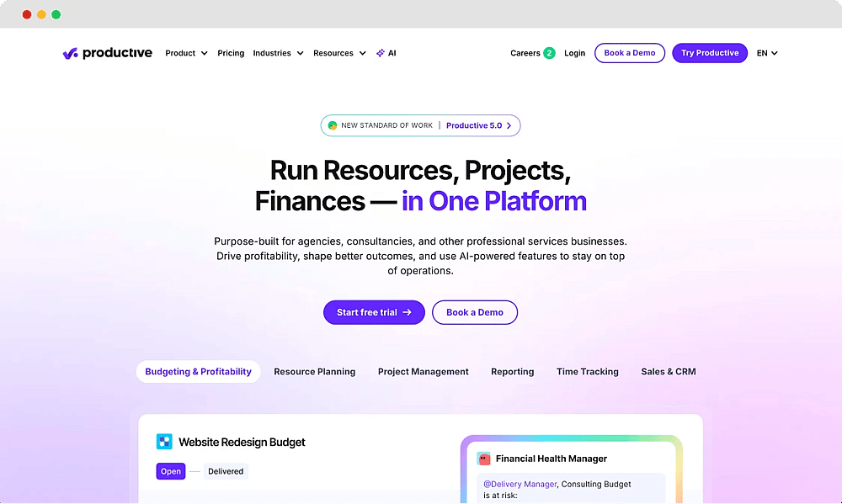Open the Product dropdown menu
Image resolution: width=842 pixels, height=504 pixels.
[x=186, y=53]
